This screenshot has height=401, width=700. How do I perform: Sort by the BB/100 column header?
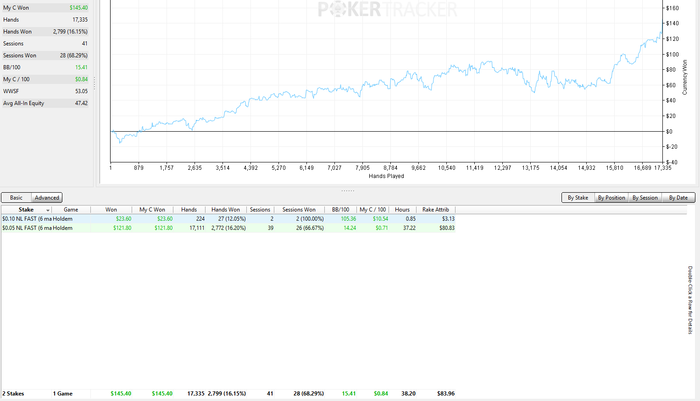tap(340, 209)
